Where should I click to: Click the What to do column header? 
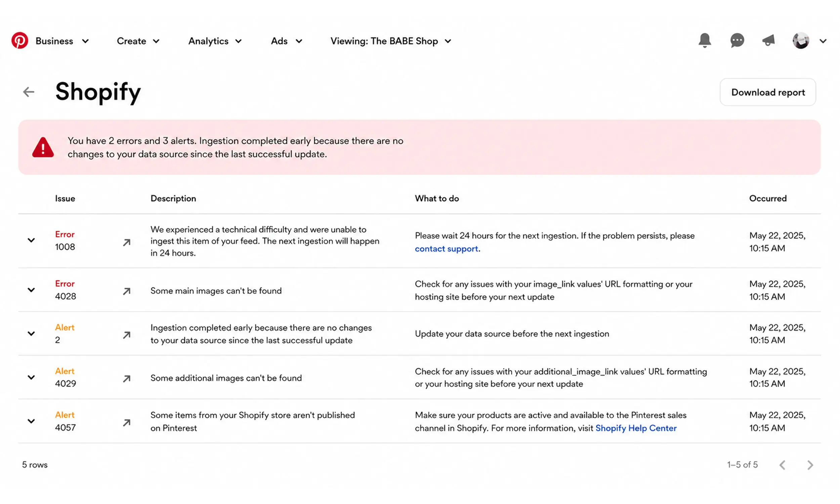437,198
